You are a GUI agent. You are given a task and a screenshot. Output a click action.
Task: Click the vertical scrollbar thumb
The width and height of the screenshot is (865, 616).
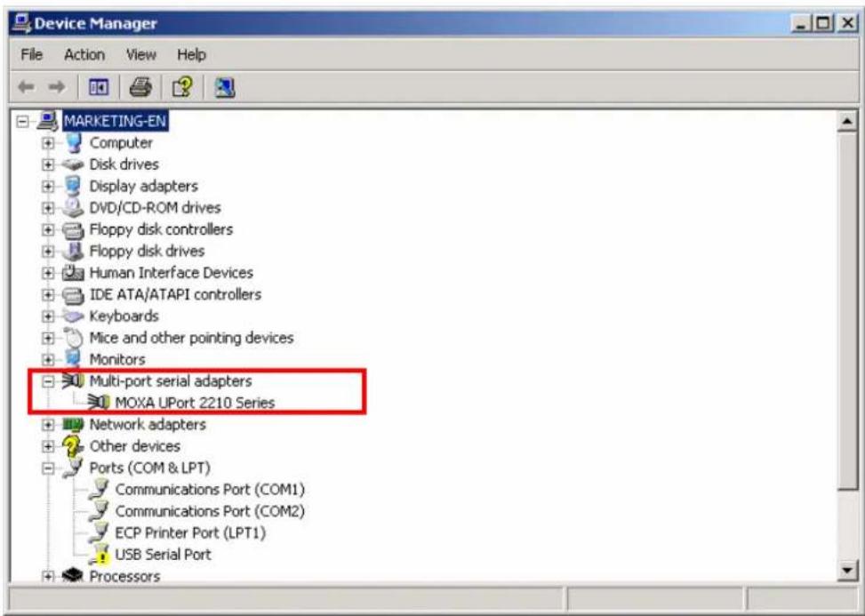point(847,310)
